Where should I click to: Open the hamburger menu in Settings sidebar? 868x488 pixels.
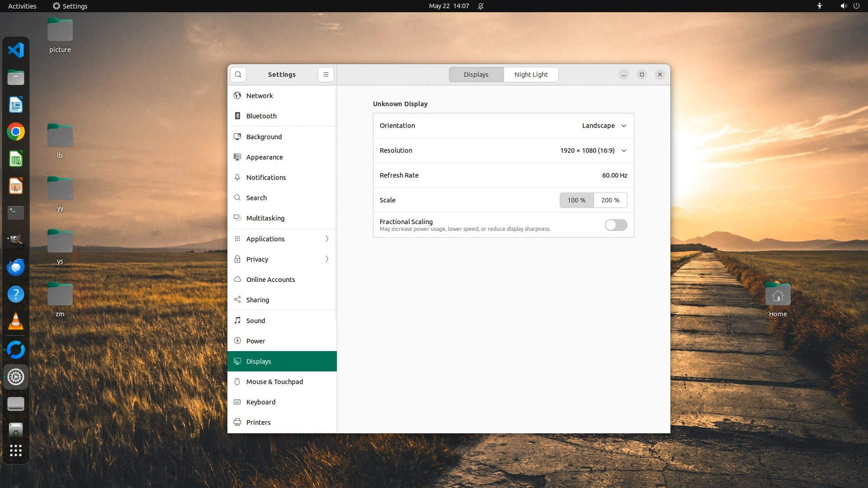pyautogui.click(x=325, y=75)
